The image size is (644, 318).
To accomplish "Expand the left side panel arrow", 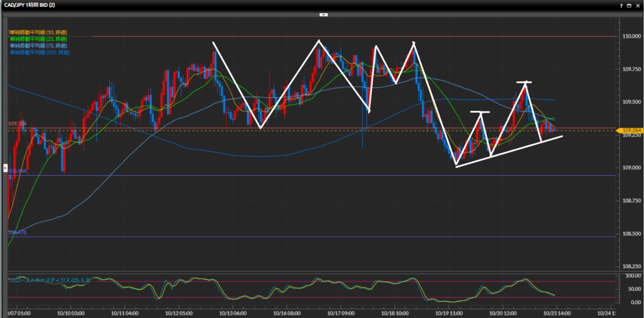I will (5, 168).
